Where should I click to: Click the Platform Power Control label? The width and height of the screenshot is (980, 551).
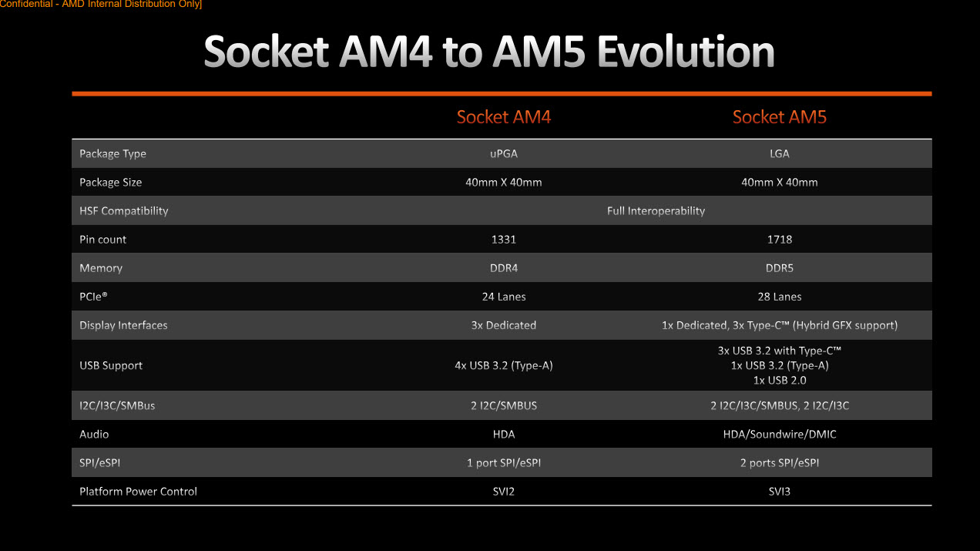click(138, 492)
